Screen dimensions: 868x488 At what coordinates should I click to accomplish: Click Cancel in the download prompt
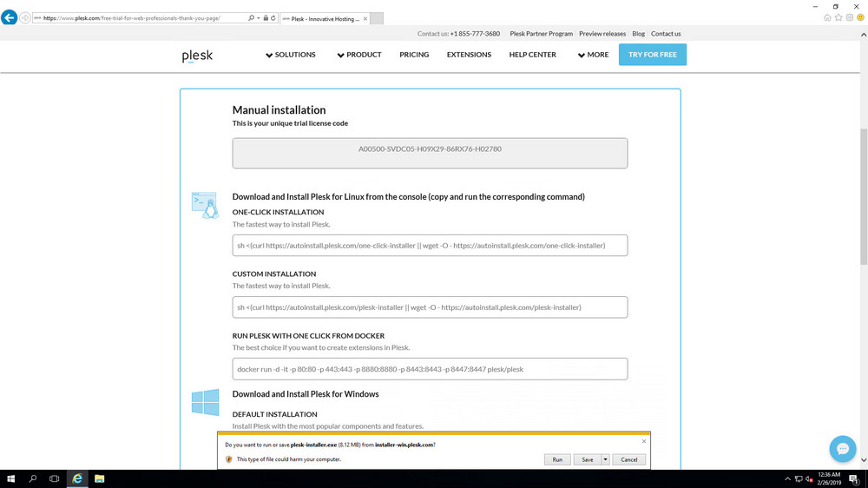(x=628, y=459)
